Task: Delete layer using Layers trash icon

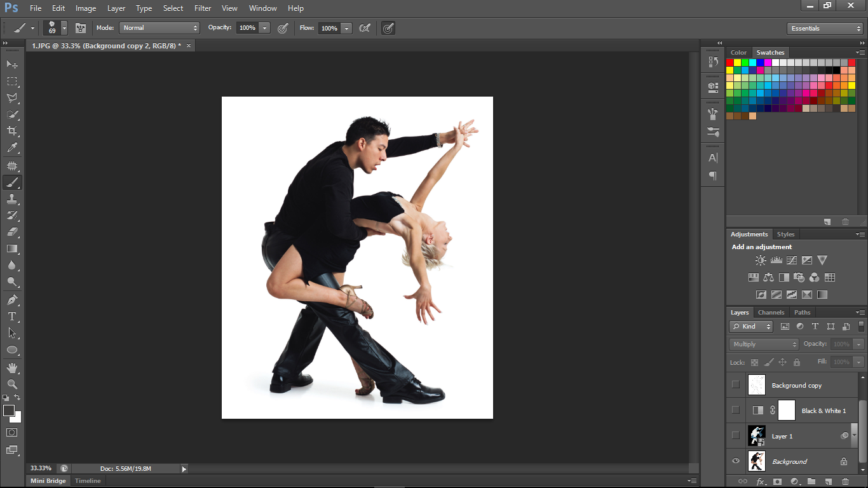Action: (x=845, y=482)
